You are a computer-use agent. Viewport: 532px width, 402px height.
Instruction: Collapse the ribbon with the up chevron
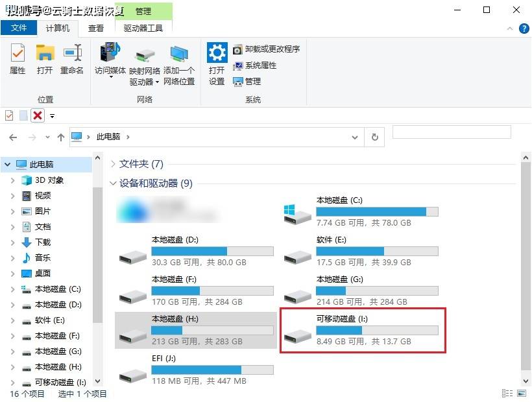(x=509, y=29)
